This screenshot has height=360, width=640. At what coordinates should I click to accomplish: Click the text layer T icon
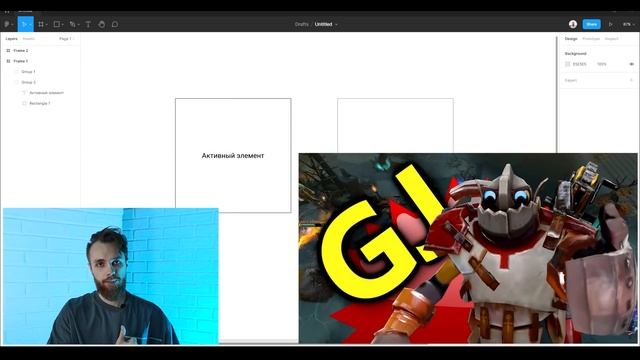tap(24, 93)
